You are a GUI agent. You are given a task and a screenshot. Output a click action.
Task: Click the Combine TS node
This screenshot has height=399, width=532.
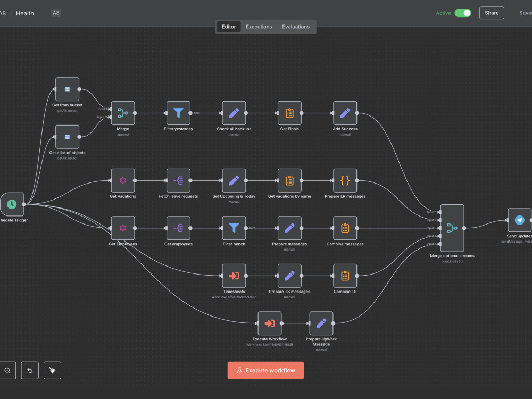click(x=345, y=276)
